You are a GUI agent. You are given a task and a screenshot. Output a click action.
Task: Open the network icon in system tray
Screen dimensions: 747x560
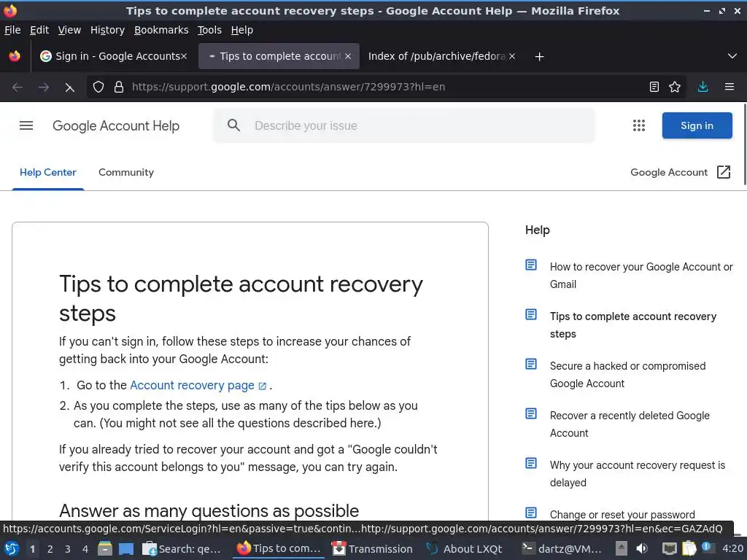point(670,548)
